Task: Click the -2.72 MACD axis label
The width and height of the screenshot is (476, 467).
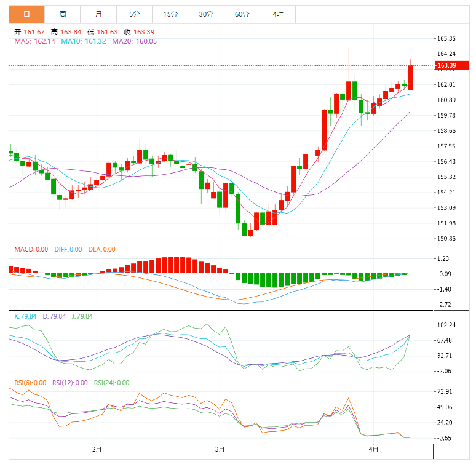Action: (444, 305)
